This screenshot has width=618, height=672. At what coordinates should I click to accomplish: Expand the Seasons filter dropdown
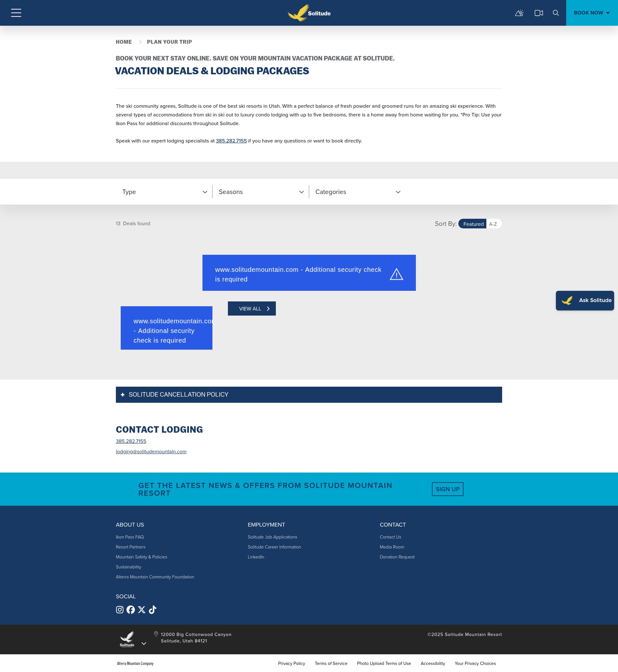click(x=261, y=192)
